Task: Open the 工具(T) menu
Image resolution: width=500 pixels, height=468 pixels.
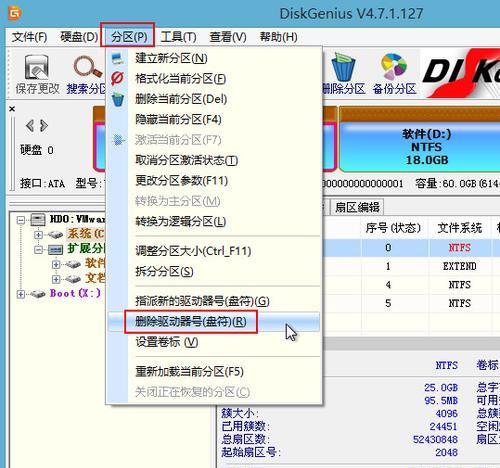Action: (x=178, y=37)
